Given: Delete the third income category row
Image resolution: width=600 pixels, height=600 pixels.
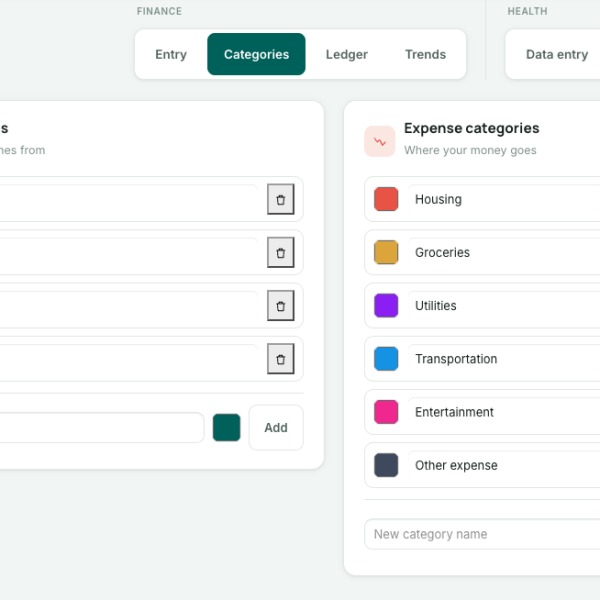Looking at the screenshot, I should click(280, 305).
